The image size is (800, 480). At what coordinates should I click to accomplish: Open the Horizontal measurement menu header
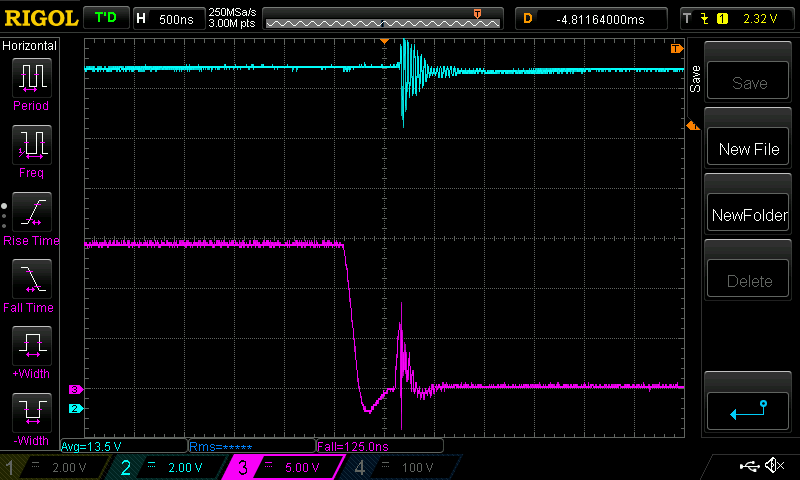(x=30, y=46)
